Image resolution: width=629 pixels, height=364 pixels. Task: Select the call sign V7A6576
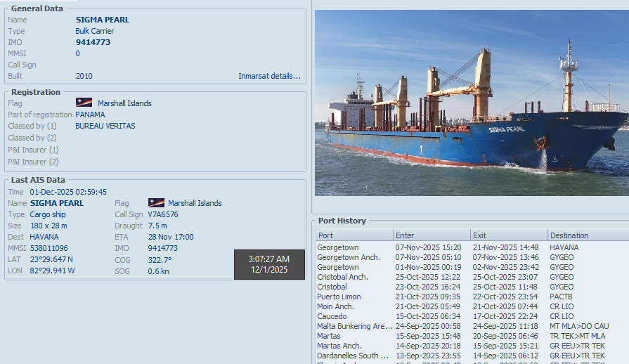point(163,214)
